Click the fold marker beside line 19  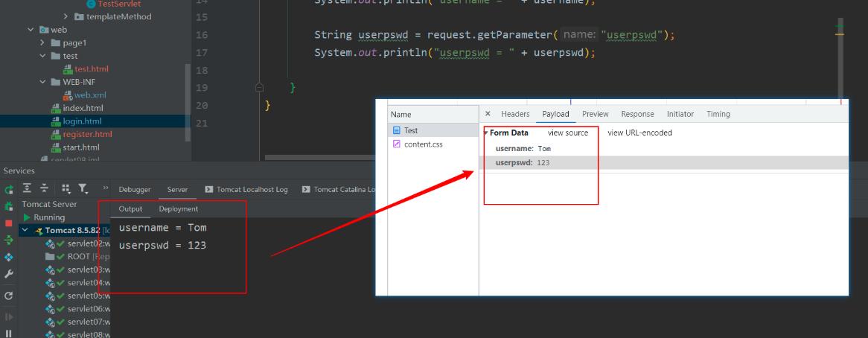[x=258, y=87]
